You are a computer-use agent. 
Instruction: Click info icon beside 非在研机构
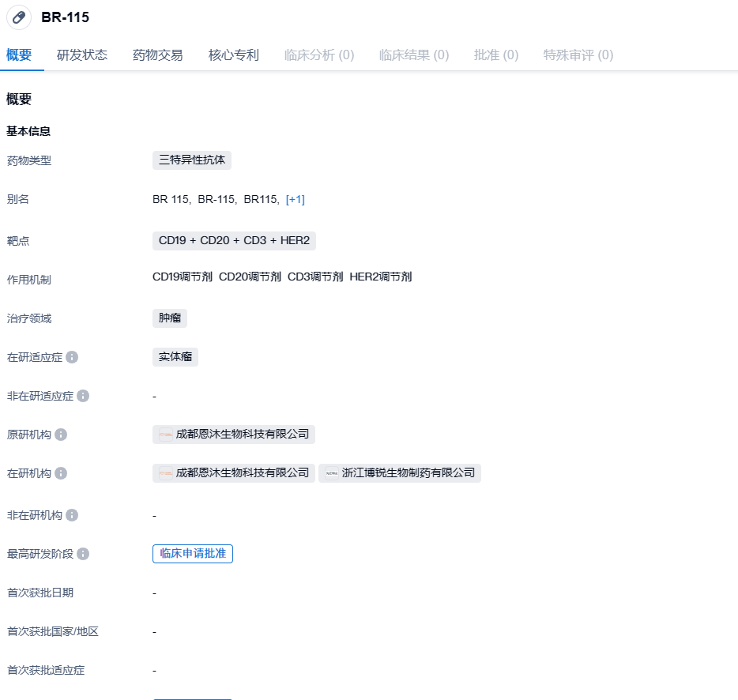tap(72, 515)
